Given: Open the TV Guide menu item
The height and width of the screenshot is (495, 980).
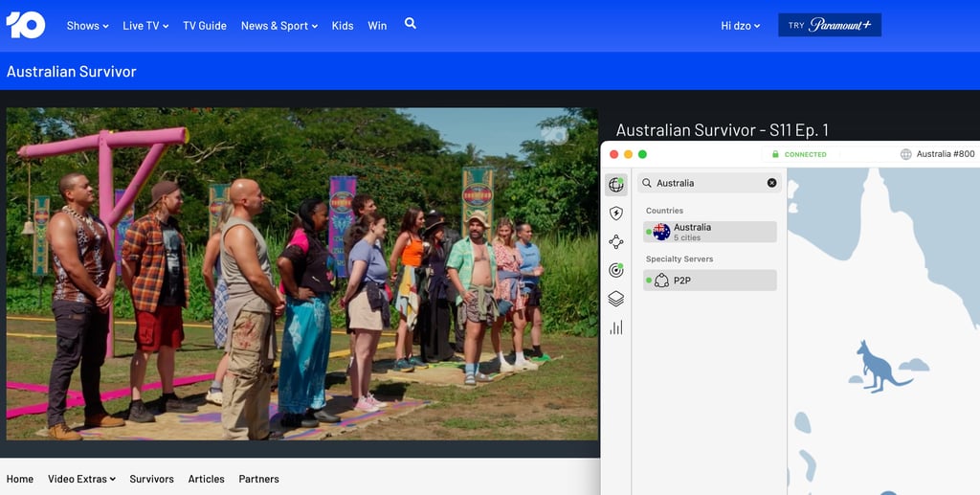Looking at the screenshot, I should pos(205,26).
